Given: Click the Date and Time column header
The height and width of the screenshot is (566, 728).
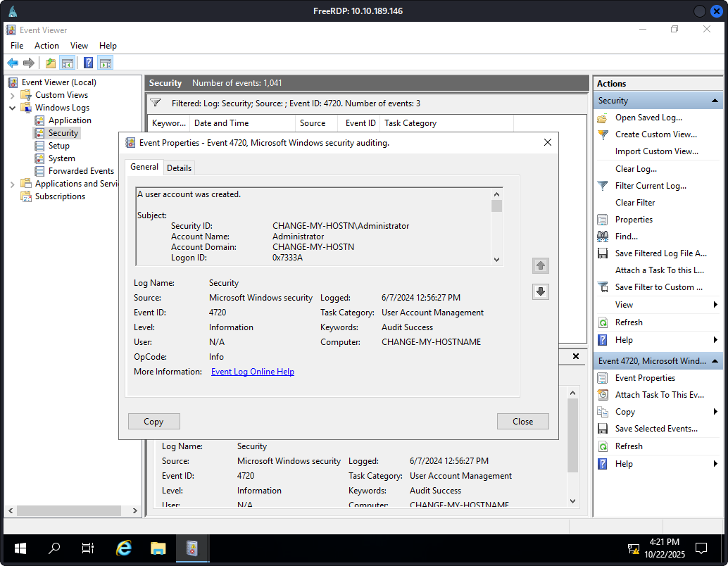Looking at the screenshot, I should pyautogui.click(x=243, y=123).
